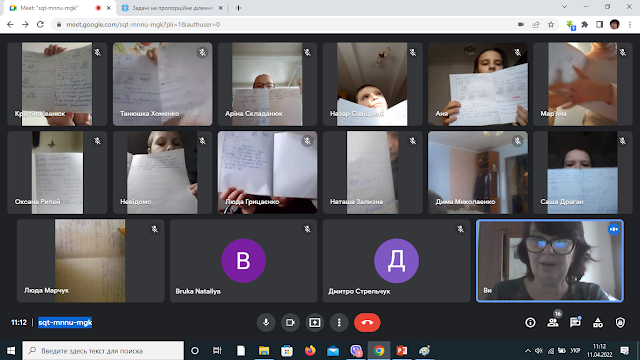Toggle Chrome side panel icon
The height and width of the screenshot is (360, 640).
pyautogui.click(x=600, y=24)
